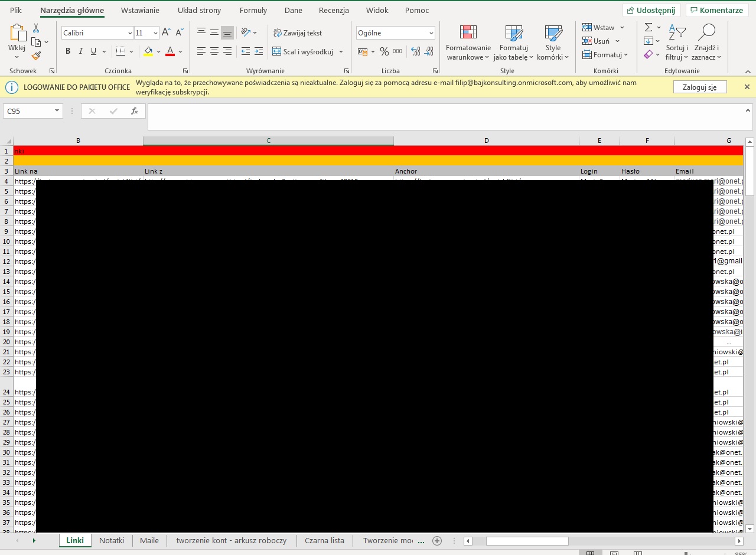Open Formatuj cells menu
Screen dimensions: 756x555
click(605, 54)
